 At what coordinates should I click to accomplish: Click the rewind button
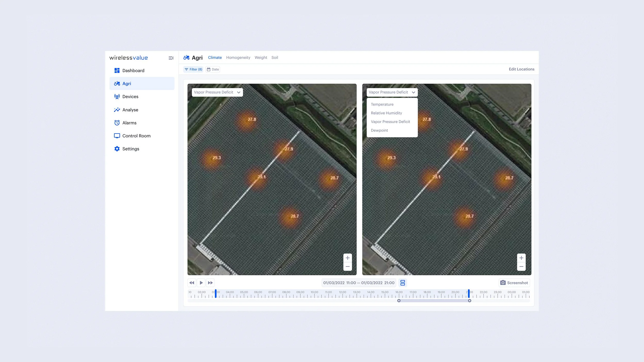[x=192, y=283]
